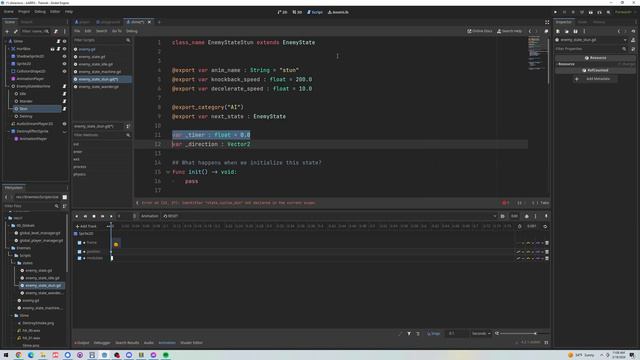Hide the ShadowSprite2D node

click(x=64, y=56)
